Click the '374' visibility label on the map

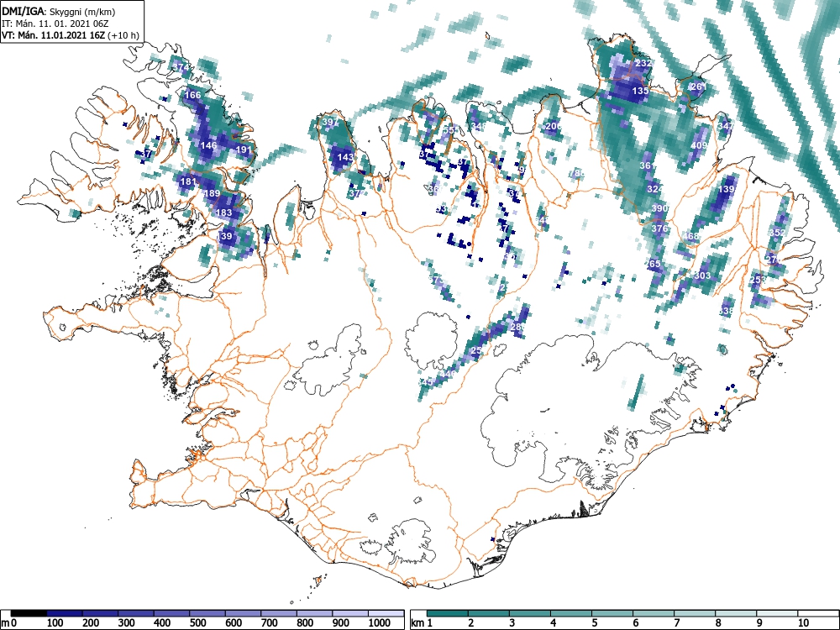point(181,67)
